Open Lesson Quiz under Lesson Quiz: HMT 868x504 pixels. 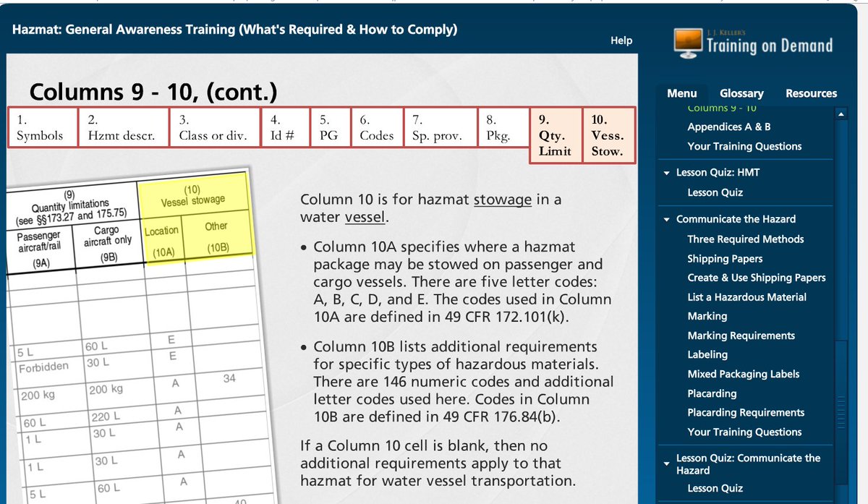click(715, 192)
